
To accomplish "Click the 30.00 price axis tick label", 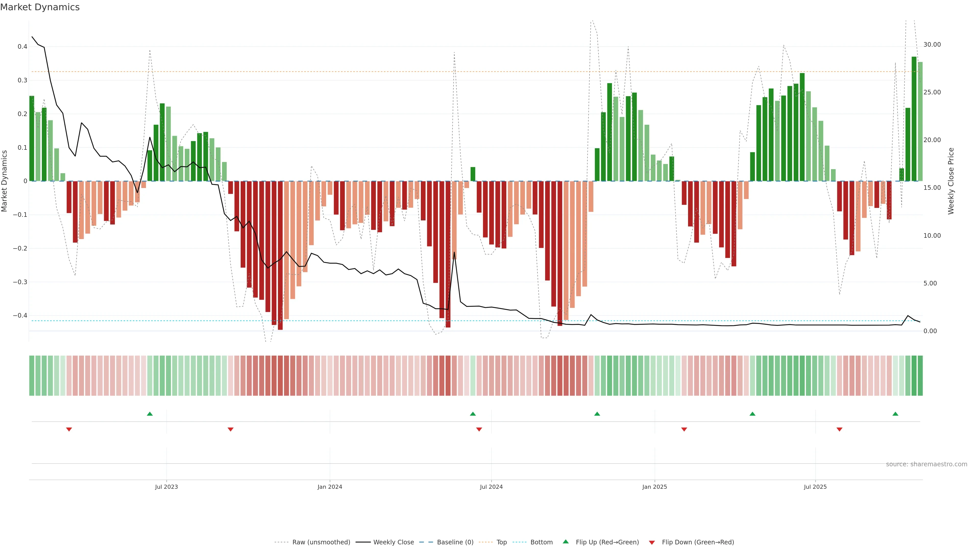I will point(932,44).
